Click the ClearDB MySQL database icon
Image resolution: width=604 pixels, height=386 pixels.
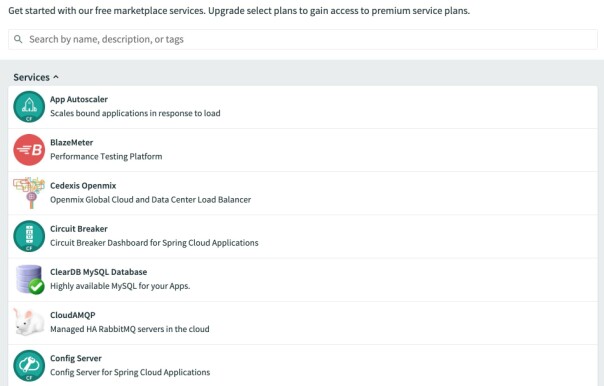[30, 279]
